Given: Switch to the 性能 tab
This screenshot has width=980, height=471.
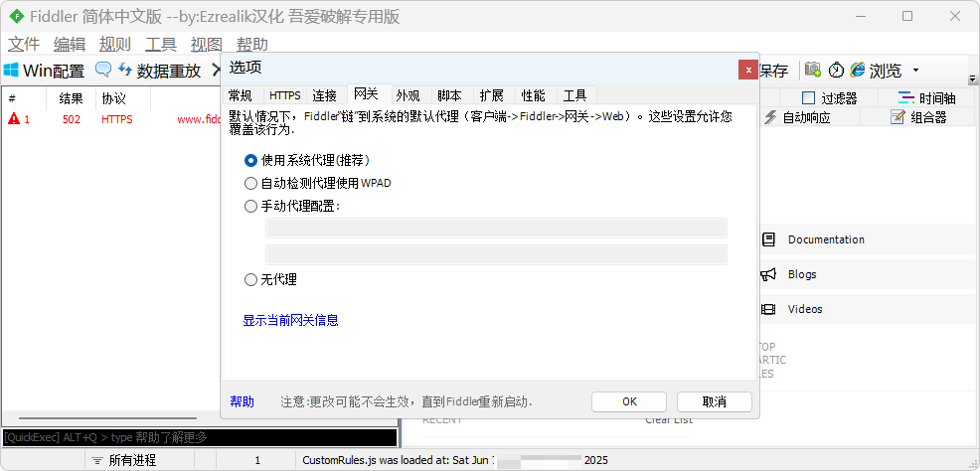Looking at the screenshot, I should tap(534, 95).
